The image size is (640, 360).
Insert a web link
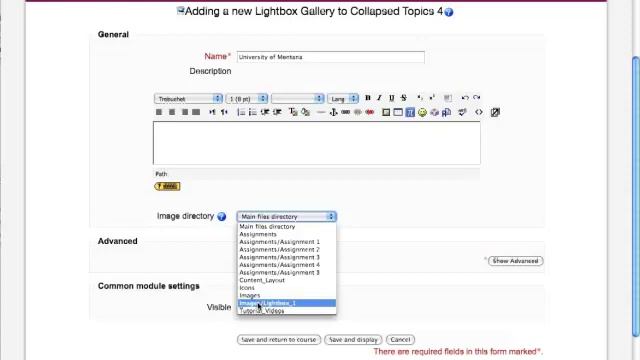tap(345, 112)
